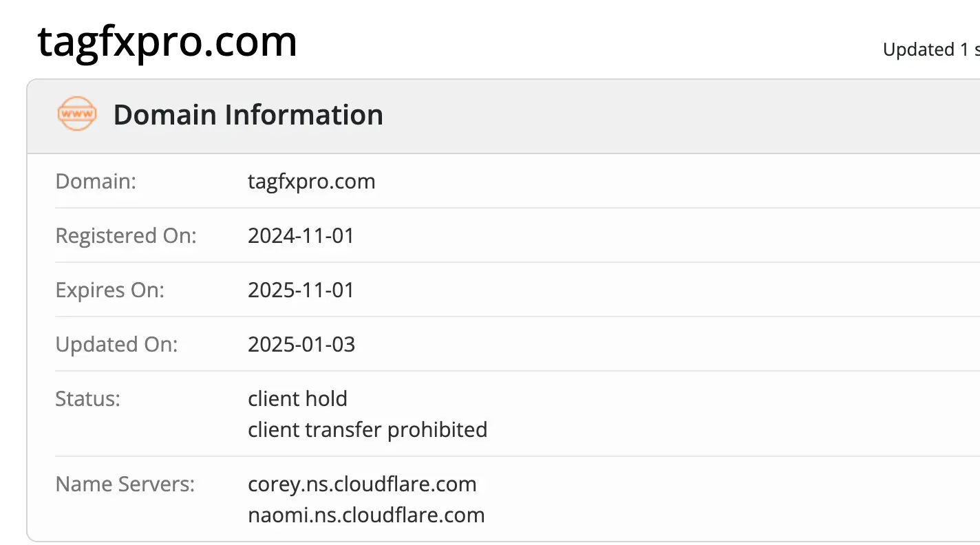This screenshot has width=980, height=545.
Task: Click the Registered On date 2024-11-01
Action: click(x=301, y=235)
